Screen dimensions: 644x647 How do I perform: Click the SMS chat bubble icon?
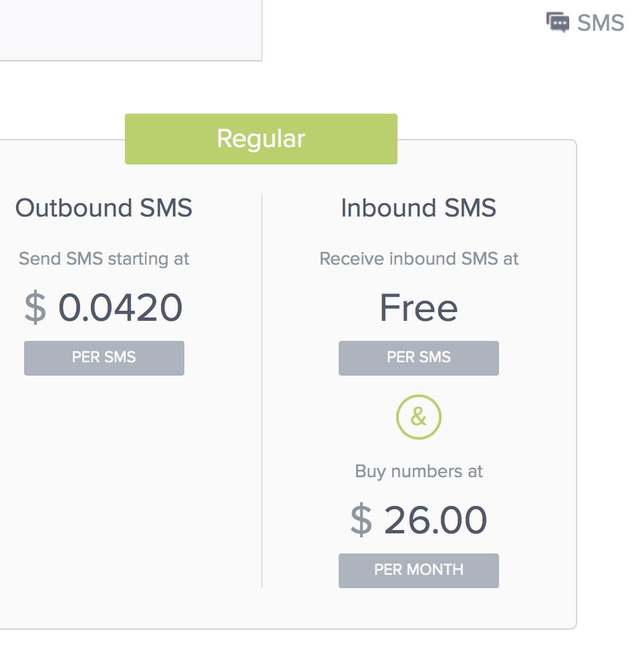click(557, 23)
